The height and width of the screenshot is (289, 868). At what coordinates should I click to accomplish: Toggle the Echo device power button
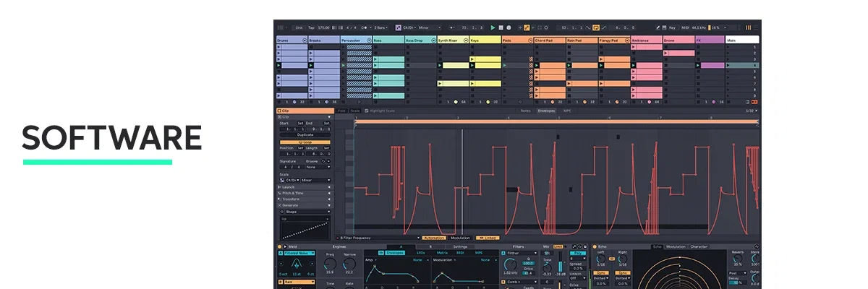[x=595, y=246]
